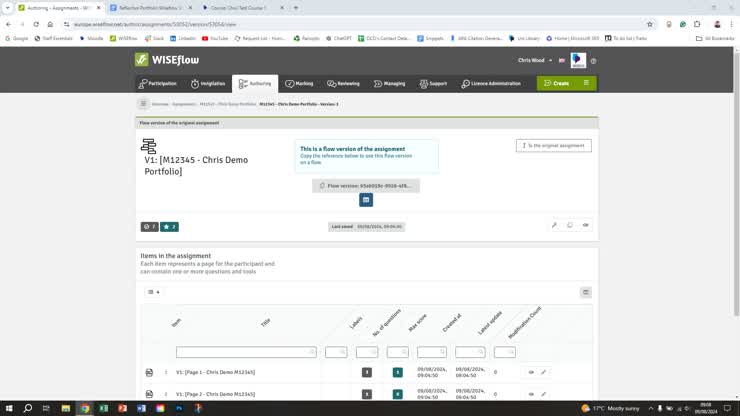
Task: Open the Support tab
Action: coord(433,84)
